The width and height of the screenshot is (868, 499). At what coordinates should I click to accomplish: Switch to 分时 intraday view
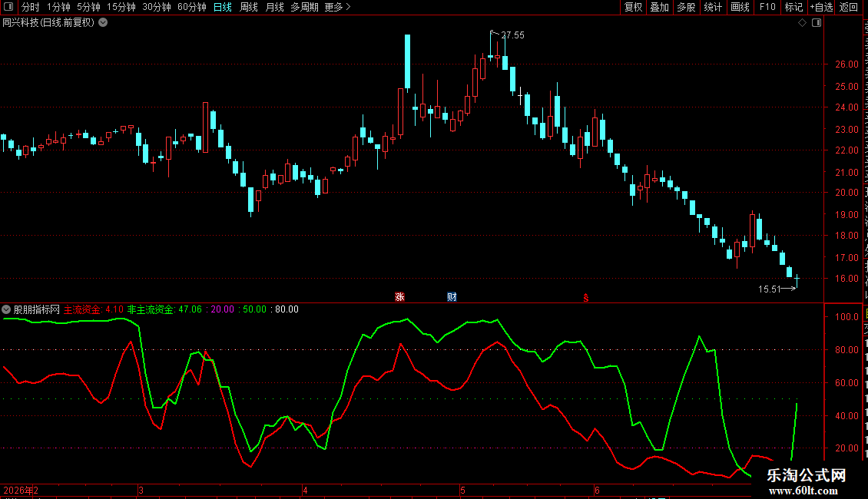click(31, 7)
